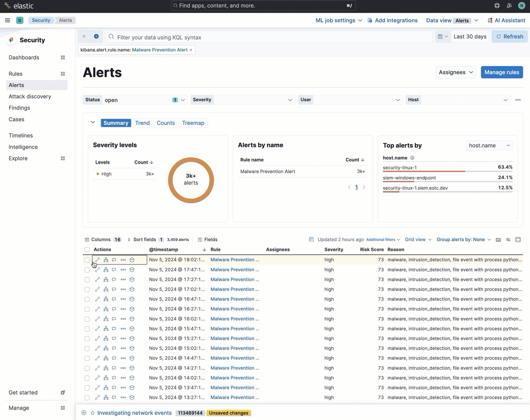Open the saved query filter menu icon

[x=84, y=37]
